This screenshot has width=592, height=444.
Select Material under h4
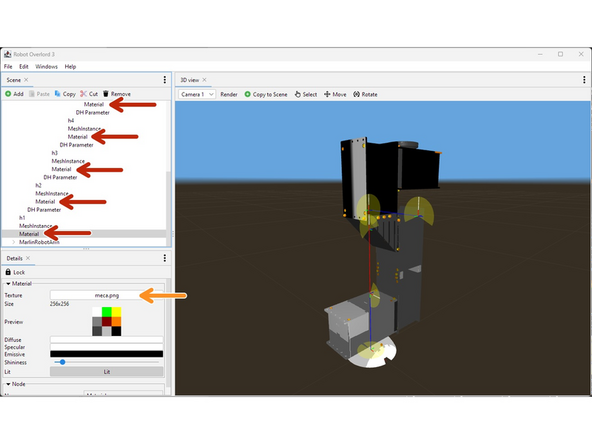click(77, 137)
